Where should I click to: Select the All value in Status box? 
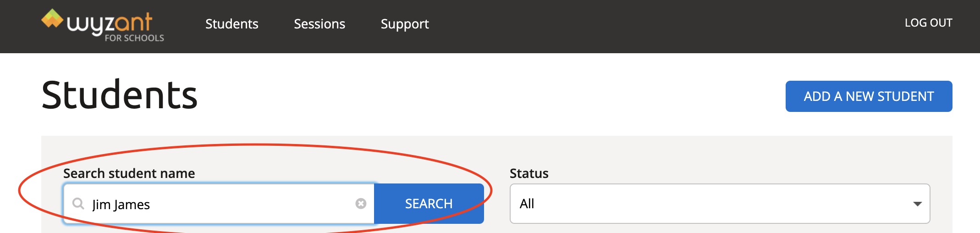click(527, 204)
